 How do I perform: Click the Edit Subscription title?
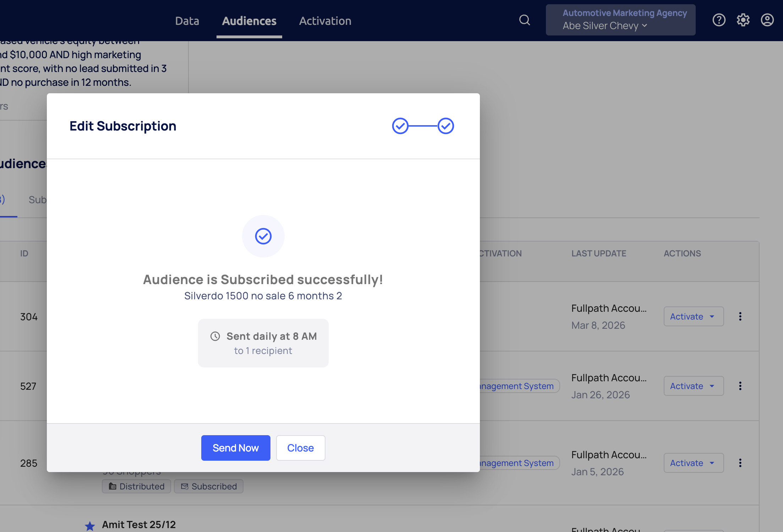click(x=123, y=126)
